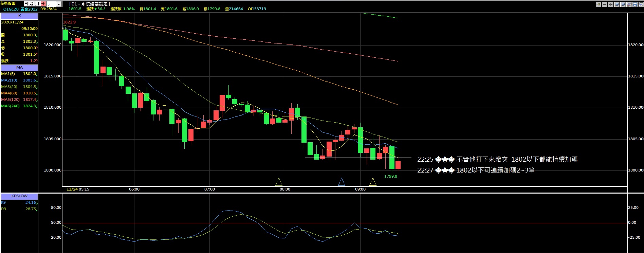644x253 pixels.
Task: Click the 22:27 annotation text line
Action: (x=476, y=170)
